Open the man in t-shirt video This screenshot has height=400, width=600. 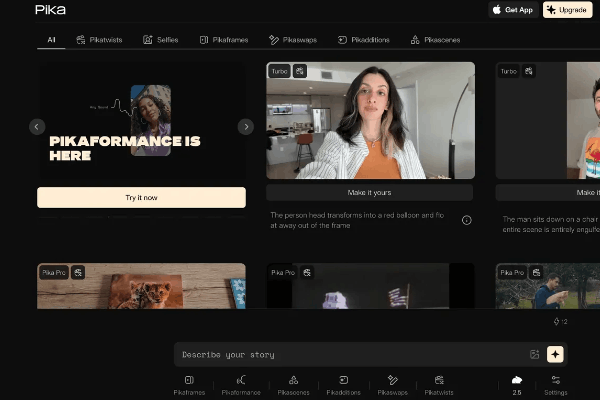pyautogui.click(x=548, y=121)
